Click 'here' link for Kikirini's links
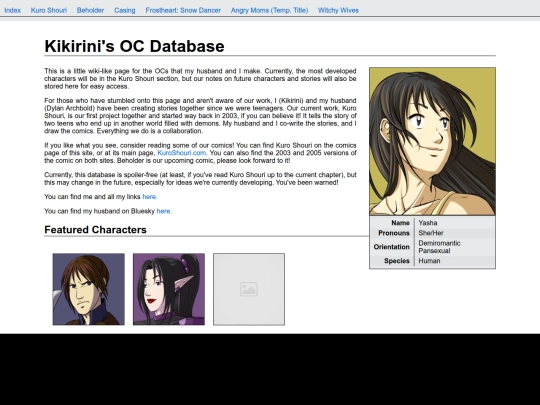Image resolution: width=540 pixels, height=405 pixels. (149, 197)
